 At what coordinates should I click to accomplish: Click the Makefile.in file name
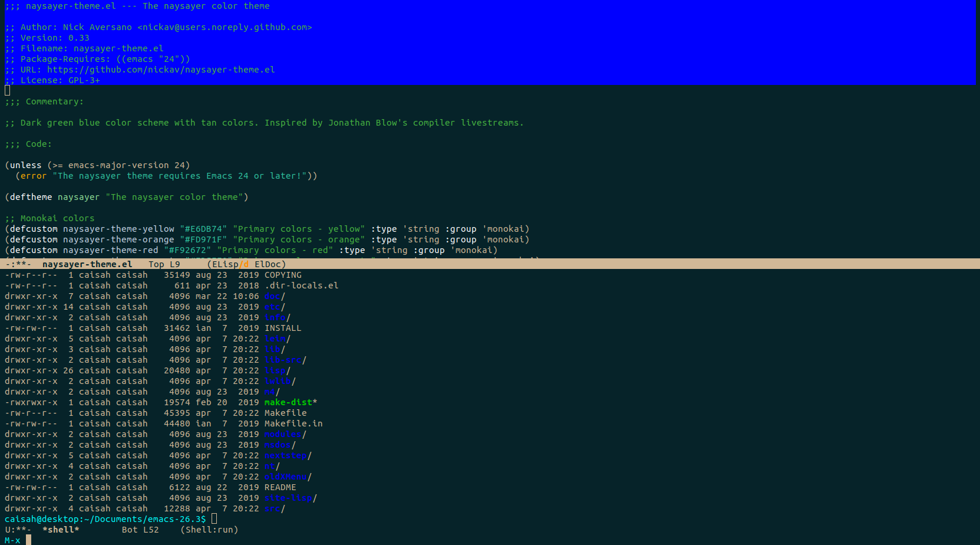(293, 423)
